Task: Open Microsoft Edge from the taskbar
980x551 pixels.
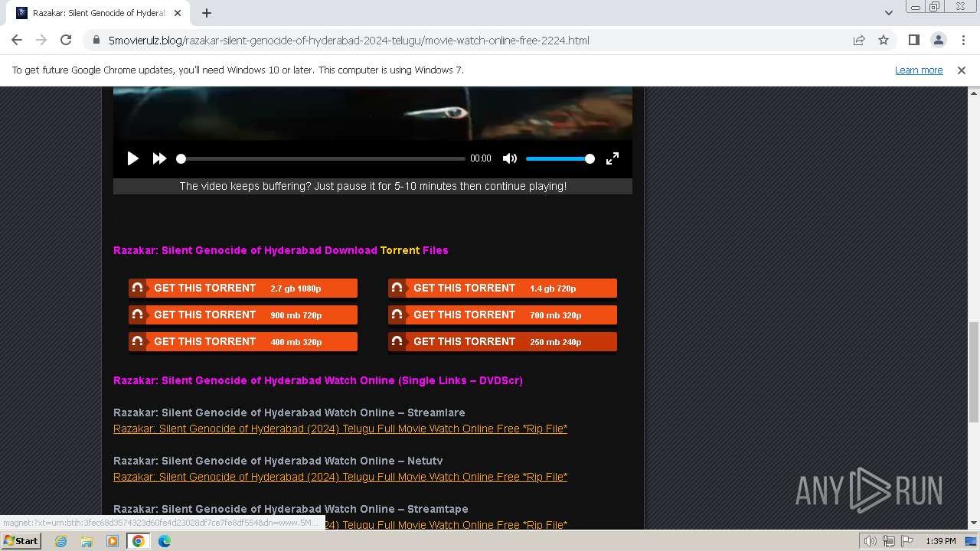Action: pos(165,541)
